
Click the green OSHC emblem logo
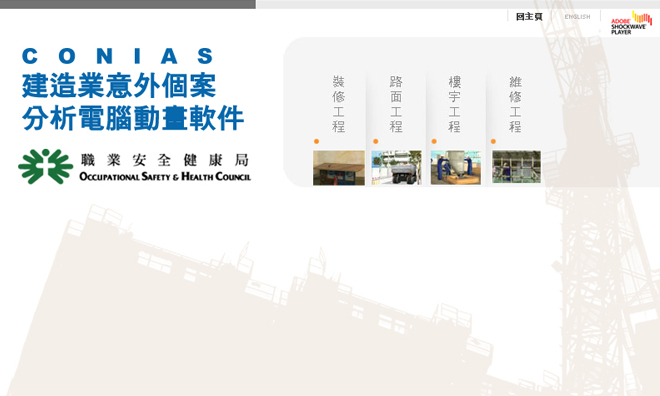pyautogui.click(x=45, y=167)
